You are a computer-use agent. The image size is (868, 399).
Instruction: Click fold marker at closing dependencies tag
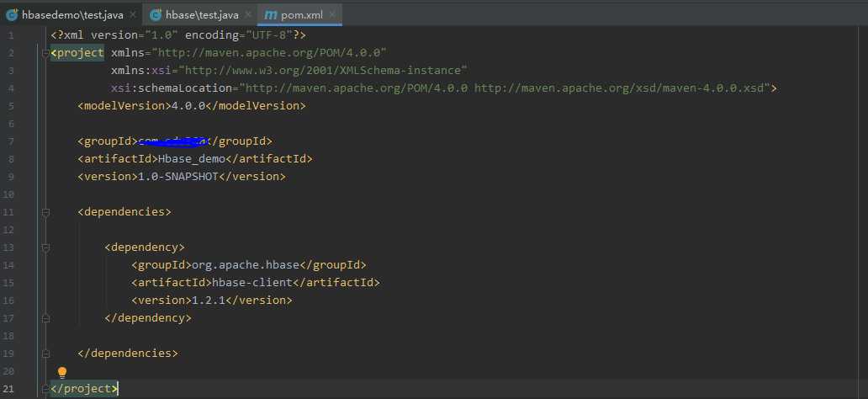pos(45,354)
